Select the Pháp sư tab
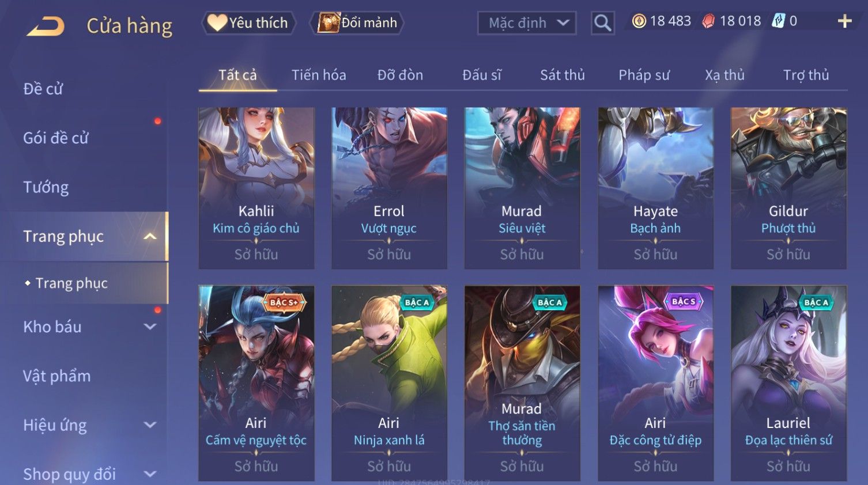Viewport: 868px width, 485px height. pos(644,75)
